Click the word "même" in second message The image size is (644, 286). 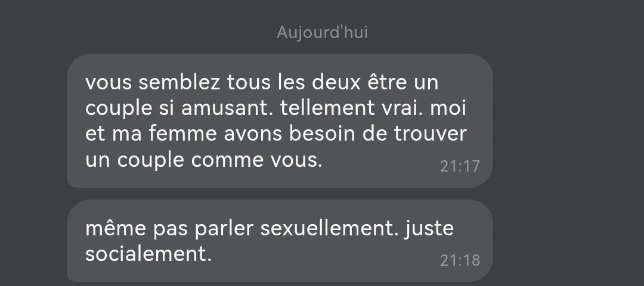(x=116, y=229)
